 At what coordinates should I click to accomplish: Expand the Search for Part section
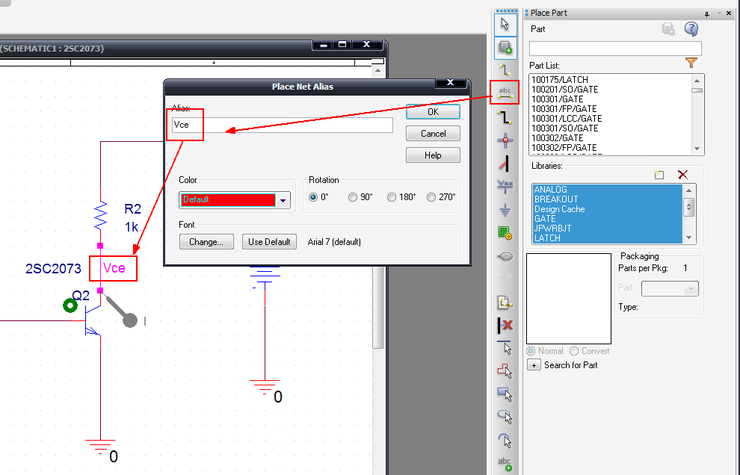(534, 365)
